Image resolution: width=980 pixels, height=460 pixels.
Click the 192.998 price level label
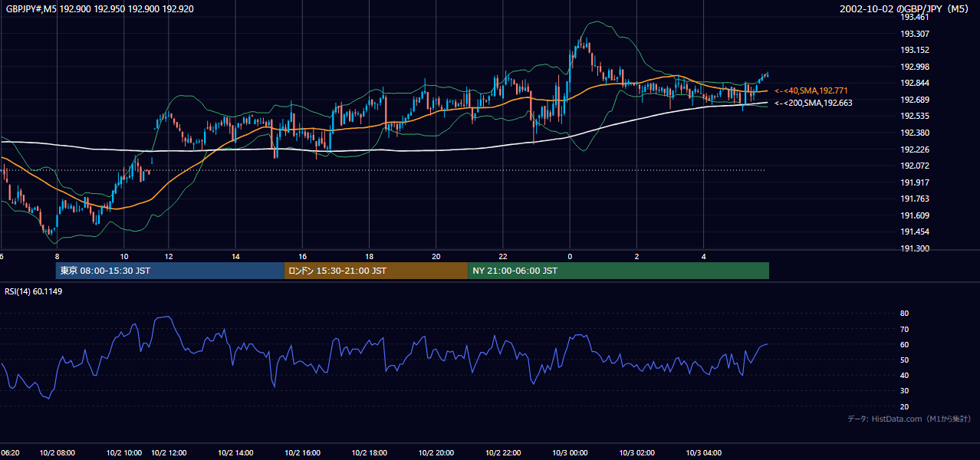914,67
